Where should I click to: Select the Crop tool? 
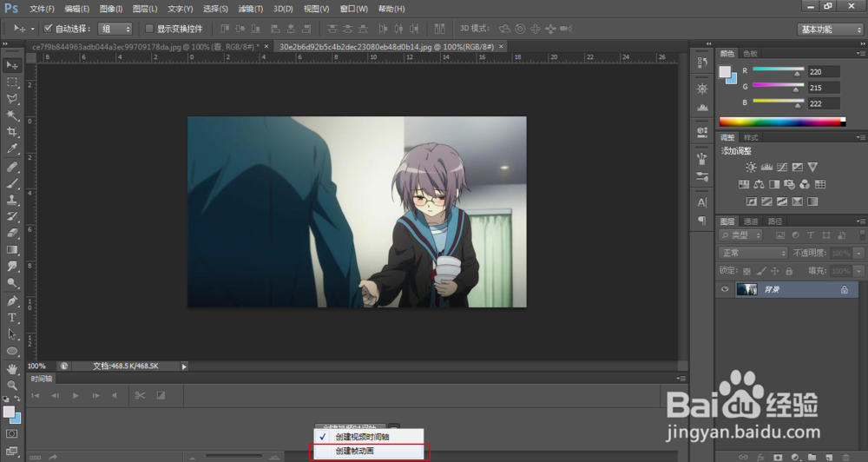pos(11,132)
